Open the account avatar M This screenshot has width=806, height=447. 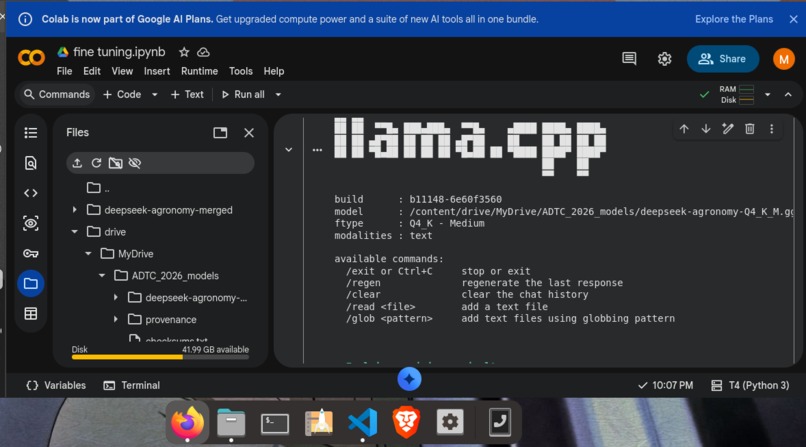[x=783, y=59]
